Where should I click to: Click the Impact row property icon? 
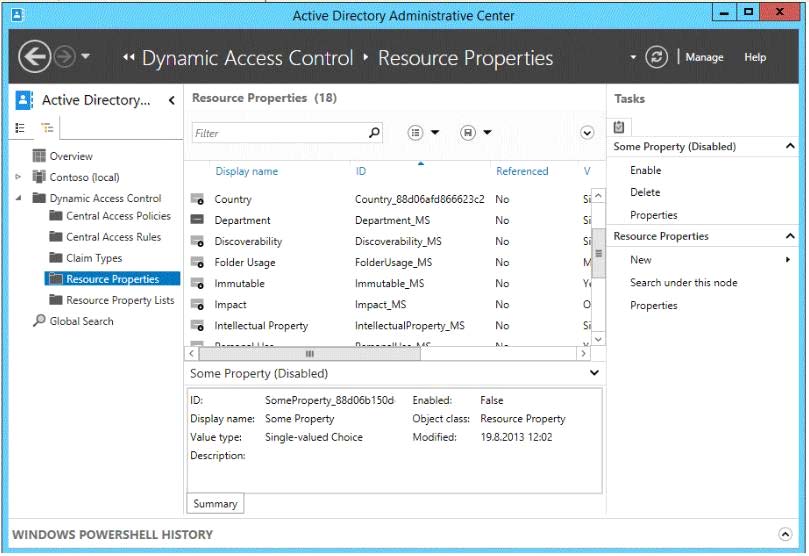(197, 305)
